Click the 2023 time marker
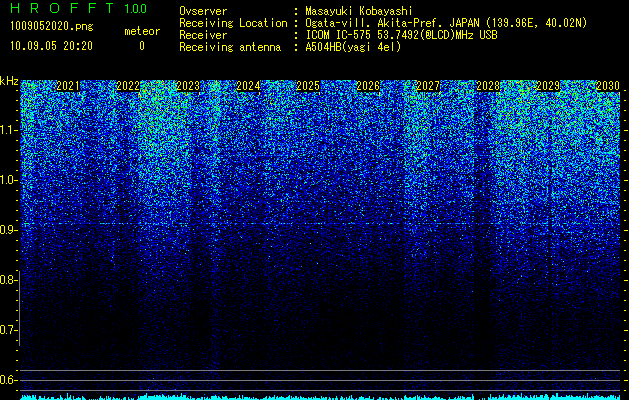629x400 pixels. point(188,86)
